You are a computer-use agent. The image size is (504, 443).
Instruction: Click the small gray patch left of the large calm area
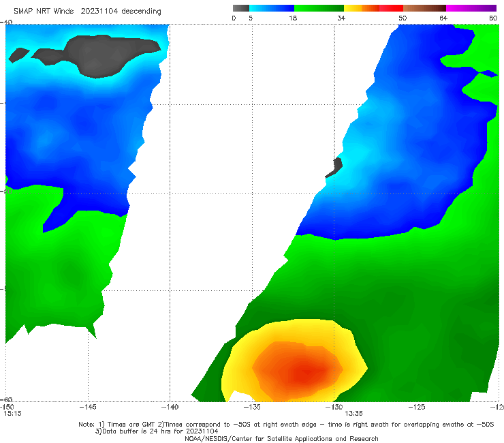pyautogui.click(x=18, y=55)
